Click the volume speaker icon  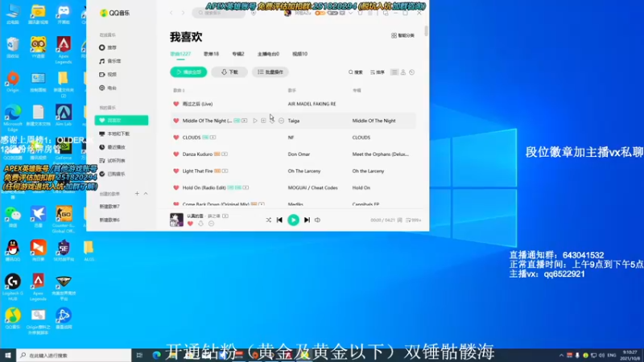[317, 220]
